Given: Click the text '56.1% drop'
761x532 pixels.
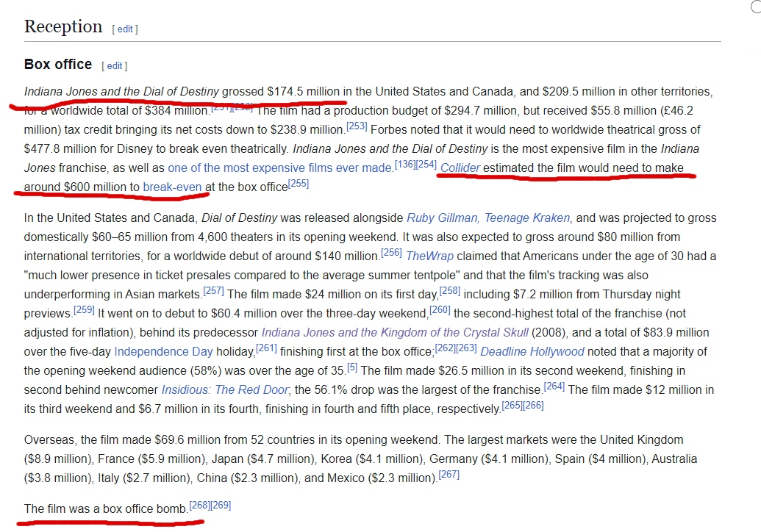Looking at the screenshot, I should point(343,390).
